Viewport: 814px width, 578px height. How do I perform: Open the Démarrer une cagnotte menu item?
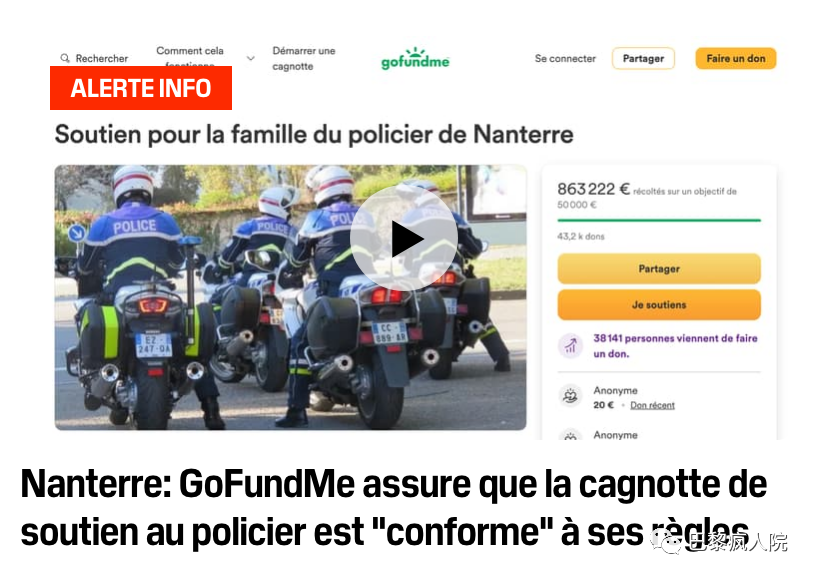click(304, 58)
